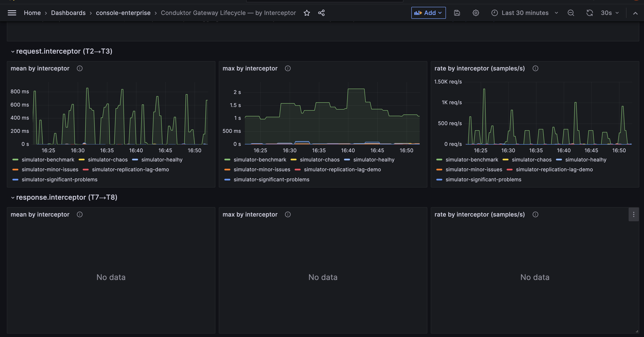The image size is (644, 337).
Task: Zoom out the time range
Action: coord(571,13)
